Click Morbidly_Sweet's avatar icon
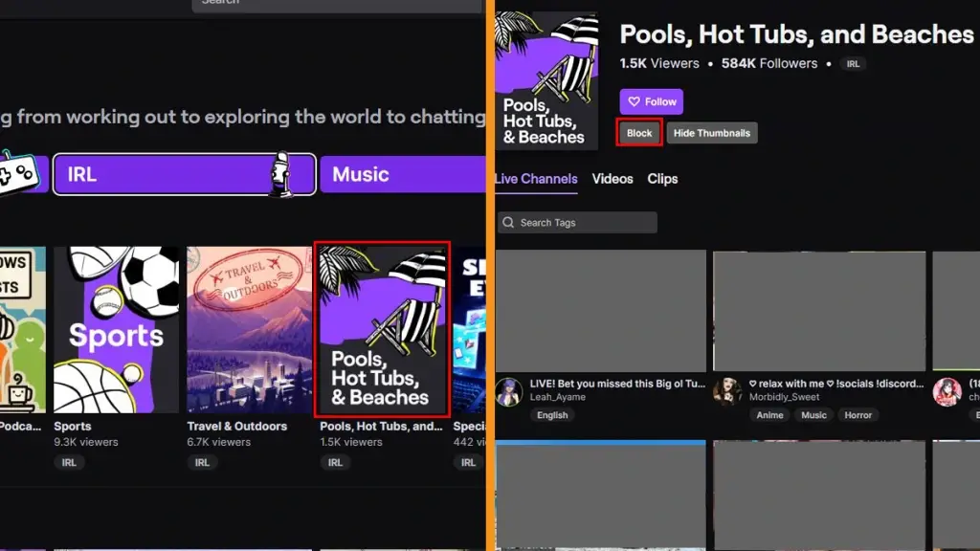The width and height of the screenshot is (980, 551). pyautogui.click(x=727, y=391)
